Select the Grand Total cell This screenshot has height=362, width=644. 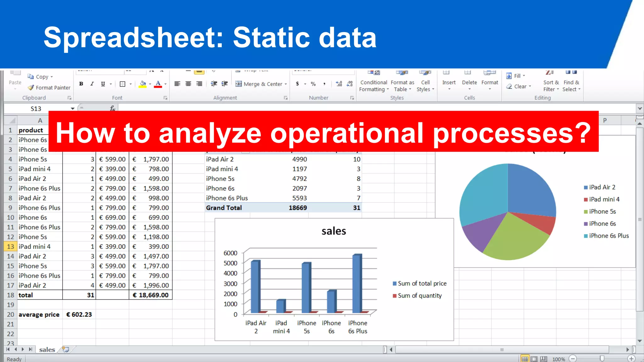[x=224, y=208]
